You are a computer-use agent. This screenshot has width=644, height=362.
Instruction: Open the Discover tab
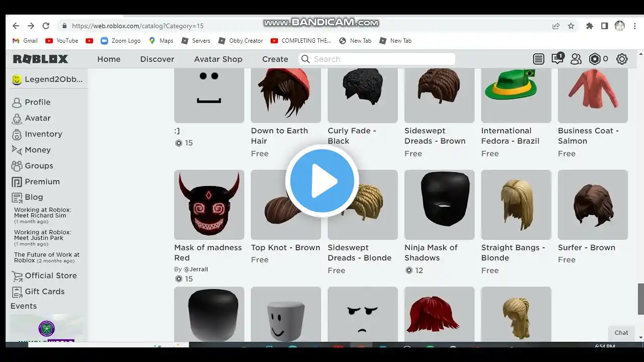157,59
